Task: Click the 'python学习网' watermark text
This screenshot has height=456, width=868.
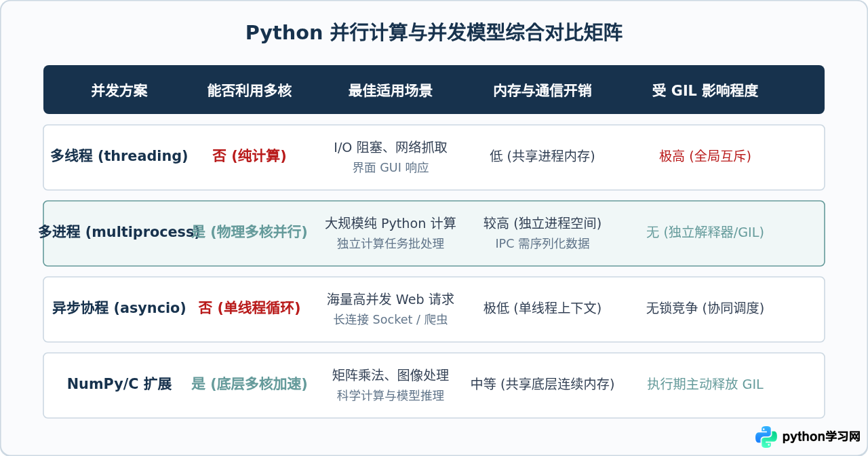Action: pyautogui.click(x=821, y=436)
